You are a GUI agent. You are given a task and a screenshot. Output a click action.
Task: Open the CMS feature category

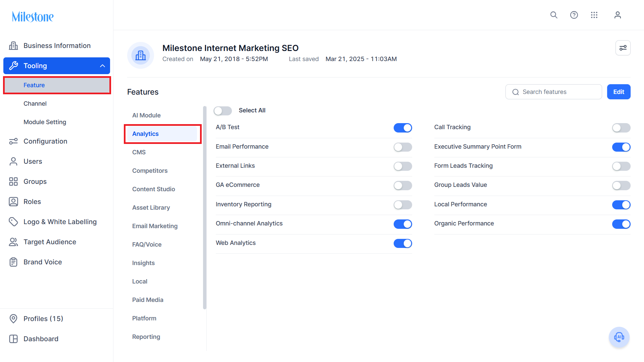139,152
